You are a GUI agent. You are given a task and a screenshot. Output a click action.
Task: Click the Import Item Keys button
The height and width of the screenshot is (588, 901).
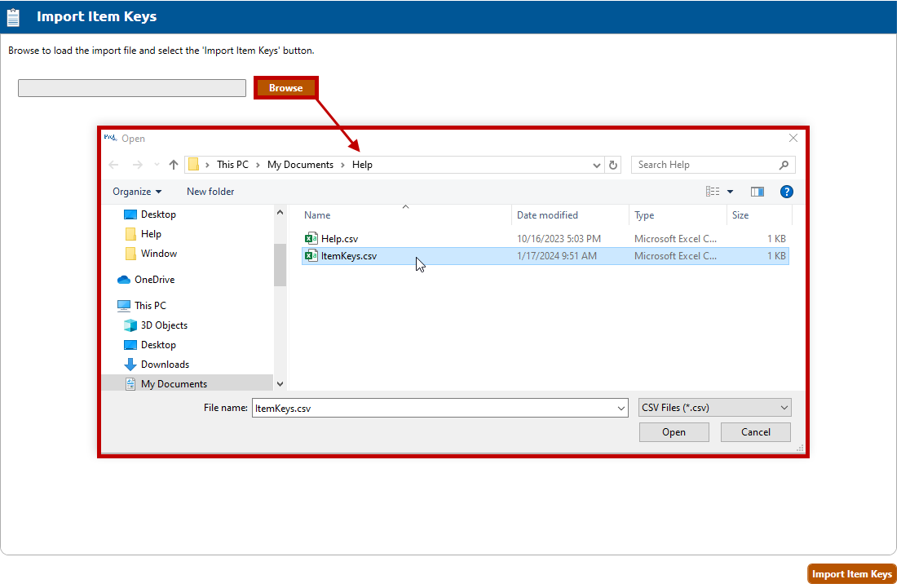coord(851,574)
